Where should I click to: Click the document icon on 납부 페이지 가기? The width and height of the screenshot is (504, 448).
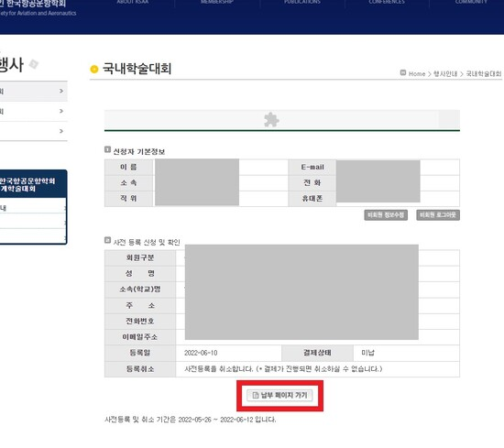click(256, 395)
